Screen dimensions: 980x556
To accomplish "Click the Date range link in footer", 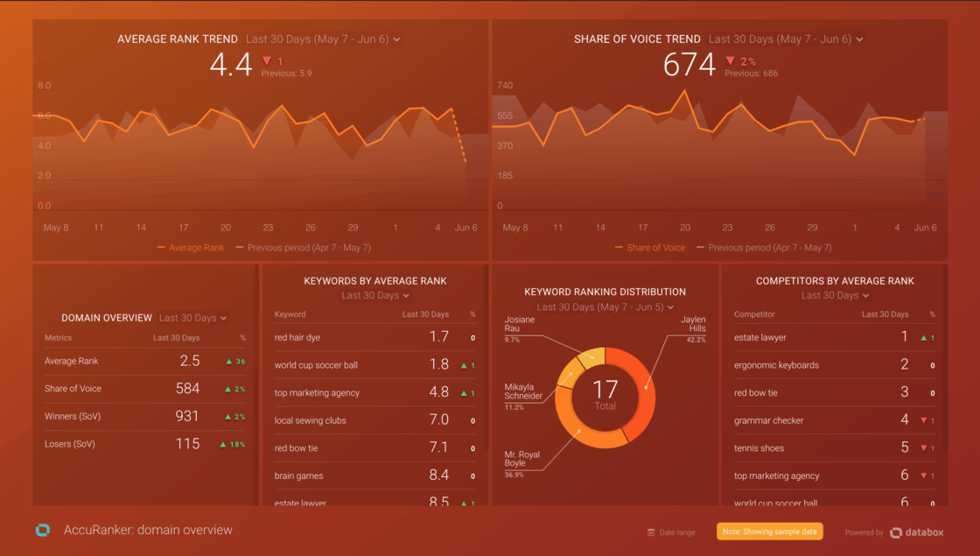I will point(676,532).
